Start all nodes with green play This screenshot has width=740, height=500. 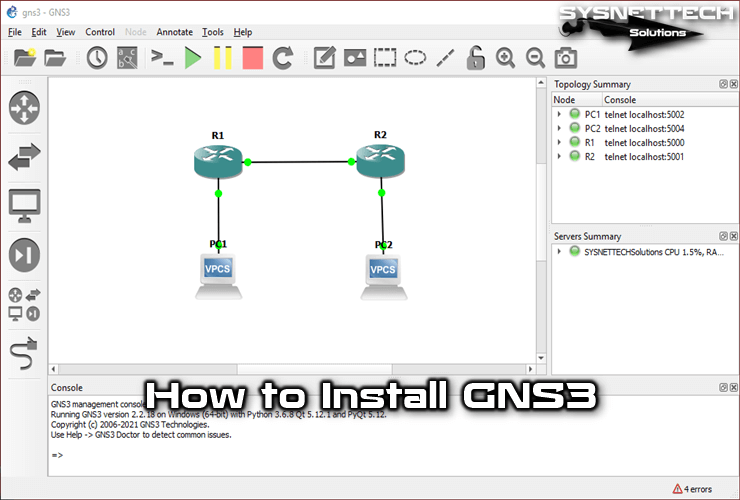[x=193, y=58]
